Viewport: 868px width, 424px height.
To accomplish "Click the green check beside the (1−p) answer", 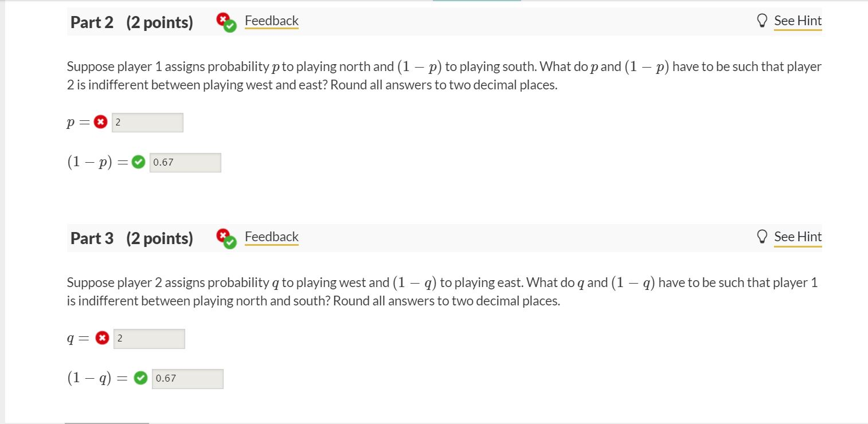I will point(138,162).
